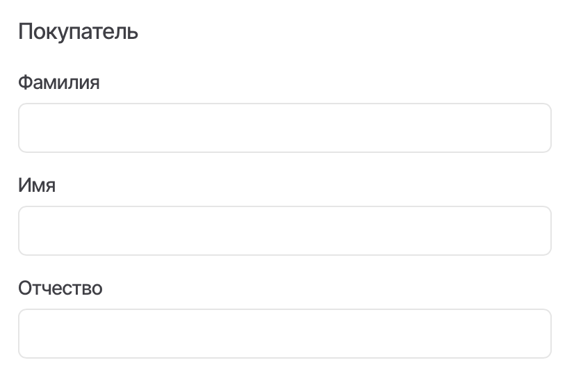Click the Имя label text
Viewport: 574px width, 392px height.
pyautogui.click(x=37, y=186)
